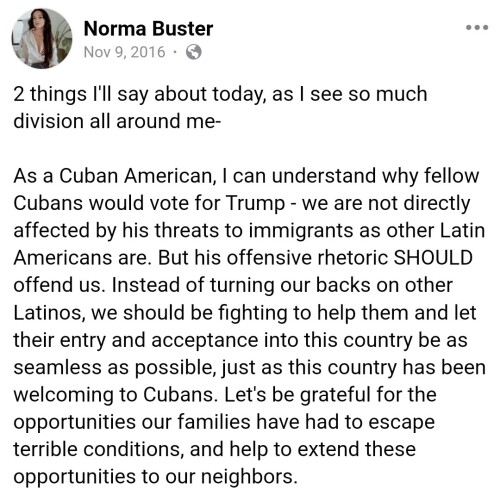Open the Nov 9, 2016 post timestamp
This screenshot has width=500, height=501.
tap(125, 52)
